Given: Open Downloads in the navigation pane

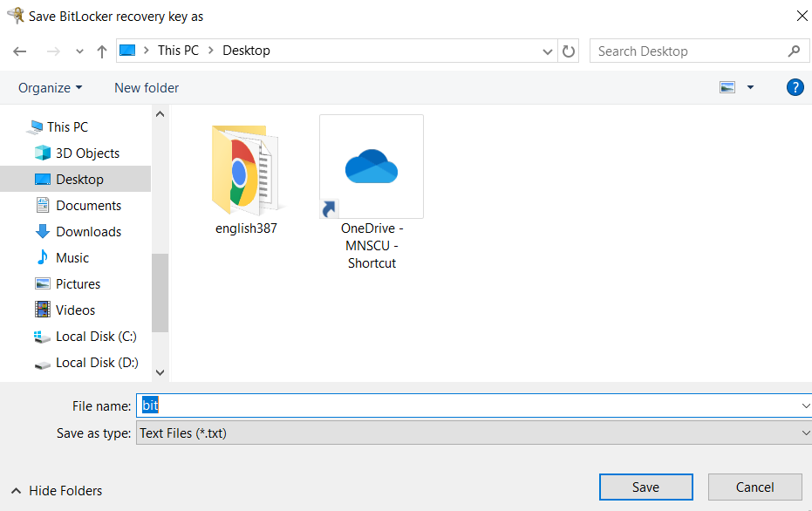Looking at the screenshot, I should (88, 232).
